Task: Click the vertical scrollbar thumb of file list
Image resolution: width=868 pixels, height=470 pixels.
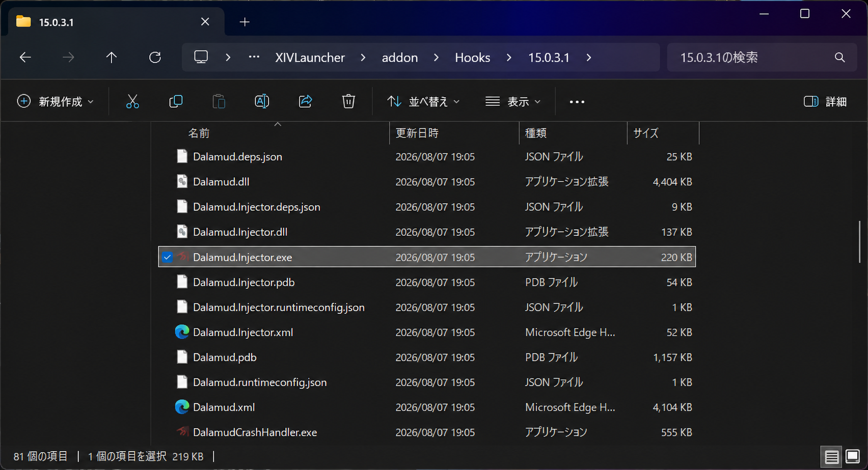Action: [x=859, y=242]
